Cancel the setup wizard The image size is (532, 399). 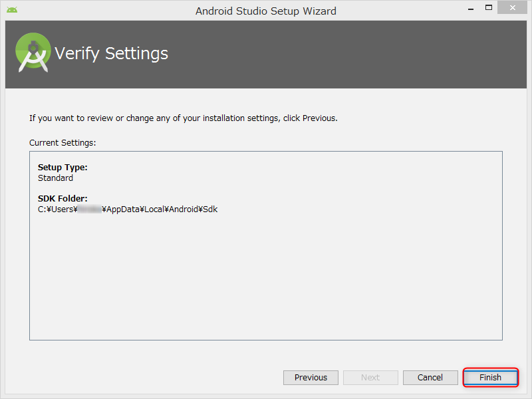[x=430, y=377]
